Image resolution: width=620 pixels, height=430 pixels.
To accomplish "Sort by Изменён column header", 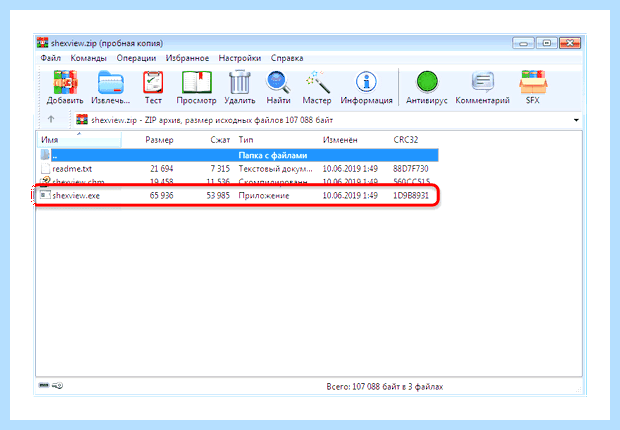I will click(340, 140).
